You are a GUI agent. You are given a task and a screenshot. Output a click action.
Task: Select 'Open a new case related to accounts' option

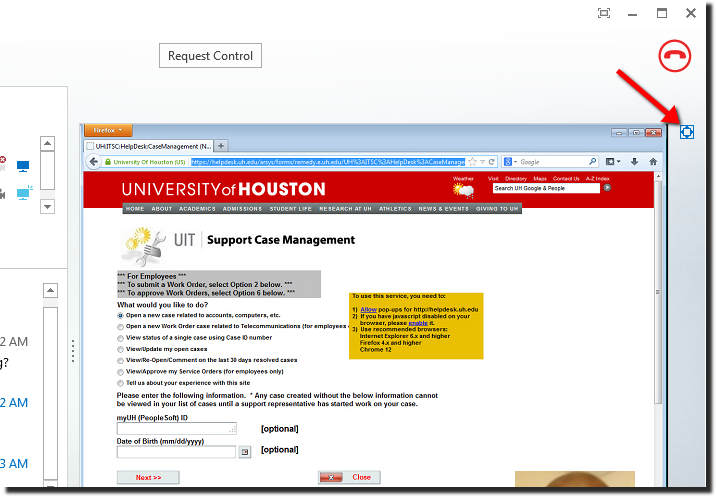(x=121, y=314)
